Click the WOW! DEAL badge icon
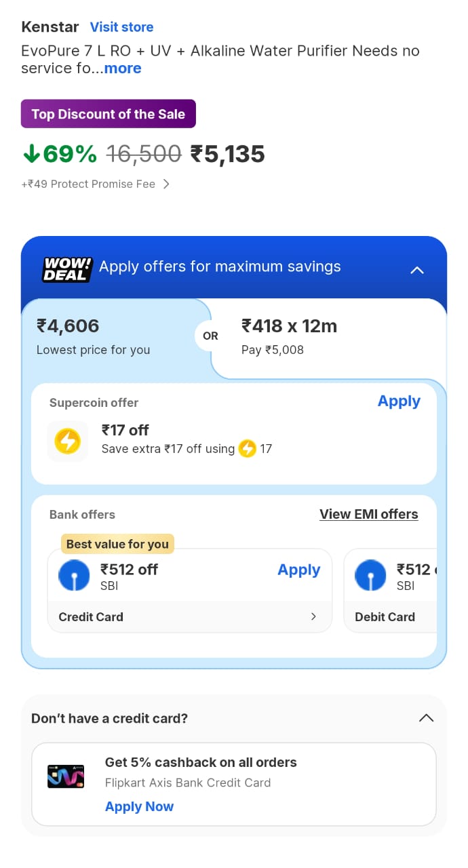 [x=67, y=268]
